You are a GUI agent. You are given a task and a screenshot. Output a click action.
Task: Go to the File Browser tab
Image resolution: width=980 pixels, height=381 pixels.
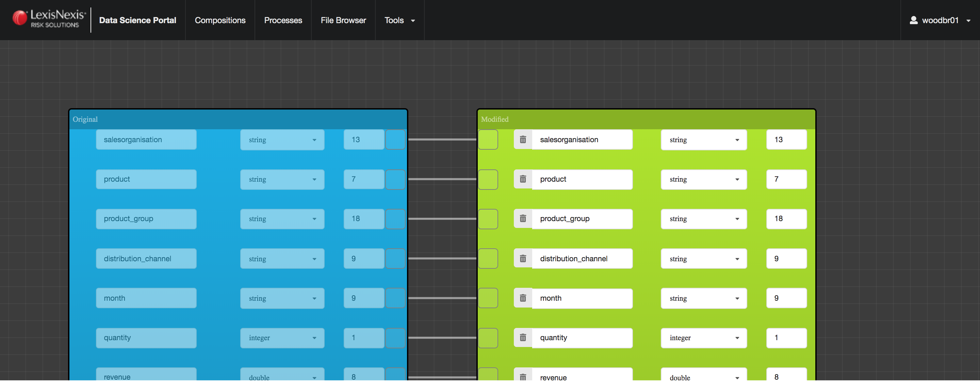coord(343,20)
